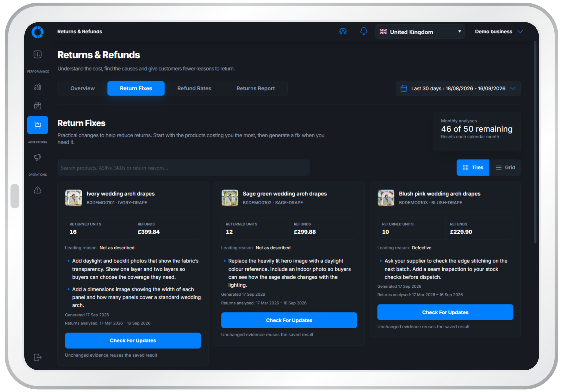Image resolution: width=563 pixels, height=392 pixels.
Task: Click the calendar icon in date range
Action: click(404, 88)
